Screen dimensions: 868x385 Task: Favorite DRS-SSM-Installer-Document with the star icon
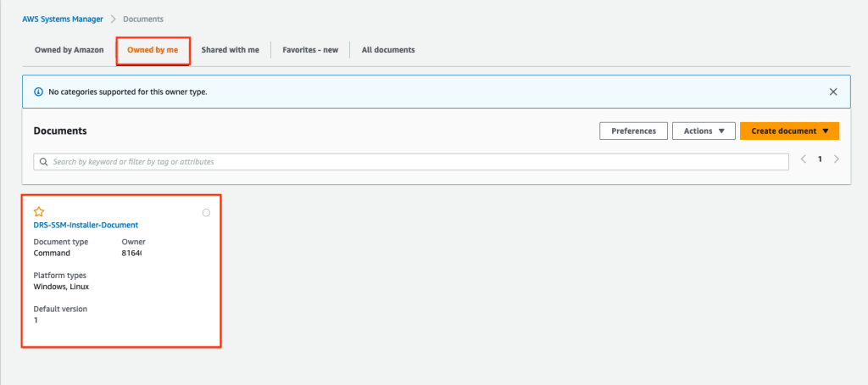(39, 212)
